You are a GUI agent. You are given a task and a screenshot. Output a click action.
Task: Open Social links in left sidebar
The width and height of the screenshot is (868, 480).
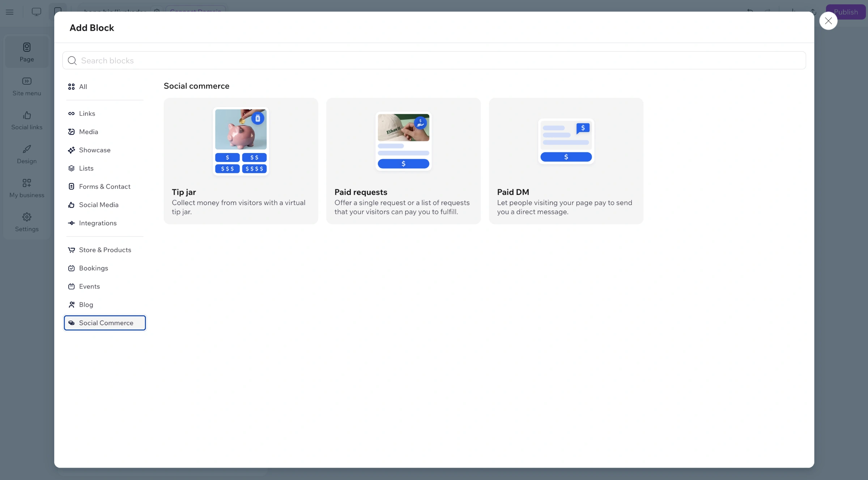tap(27, 120)
